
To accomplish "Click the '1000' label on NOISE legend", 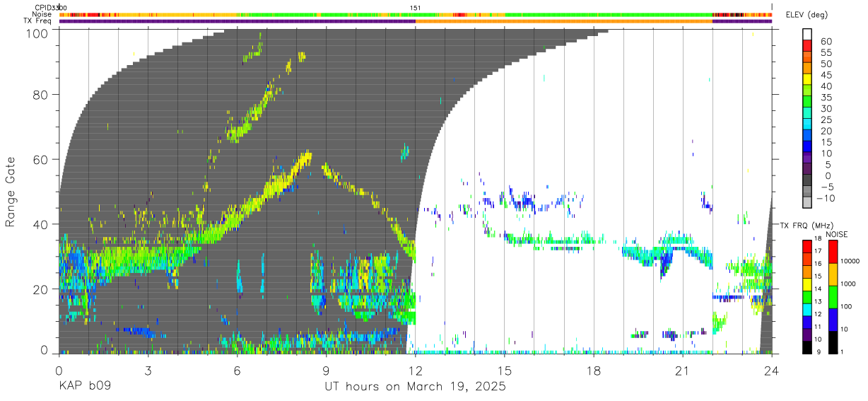I will (x=849, y=284).
